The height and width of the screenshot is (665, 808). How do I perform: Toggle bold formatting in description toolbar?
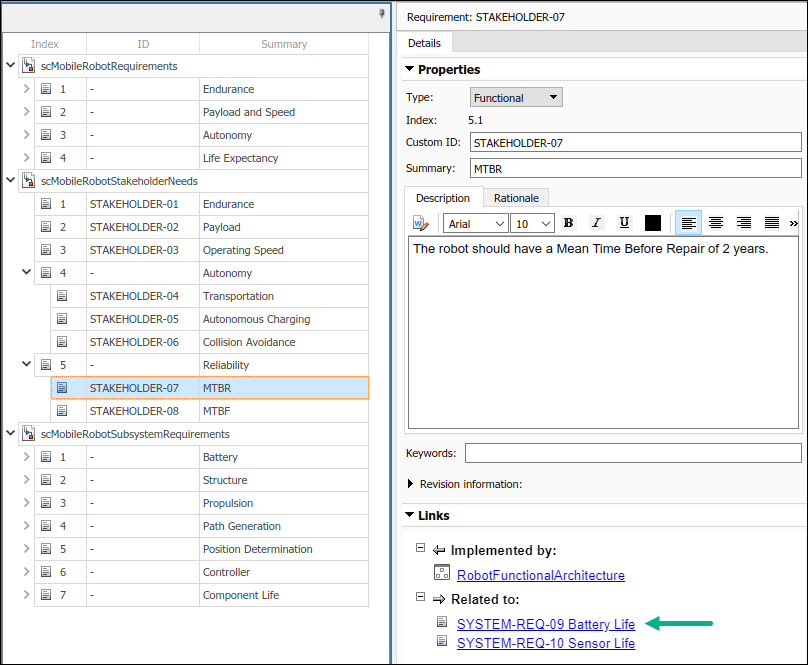click(569, 223)
